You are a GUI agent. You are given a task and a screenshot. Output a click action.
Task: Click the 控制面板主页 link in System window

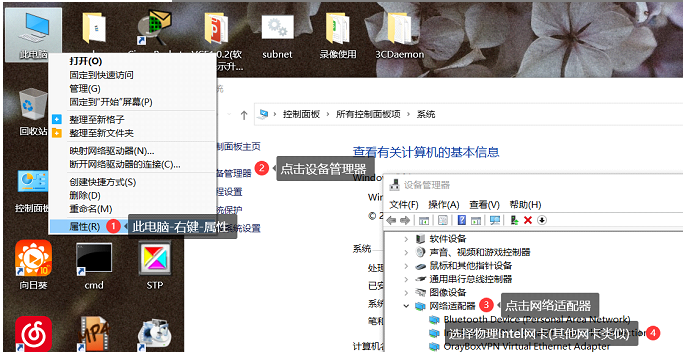[239, 147]
